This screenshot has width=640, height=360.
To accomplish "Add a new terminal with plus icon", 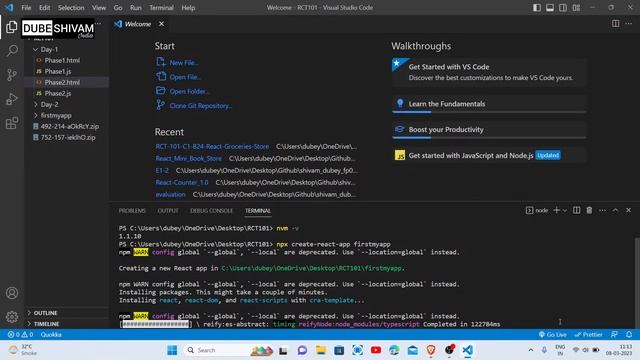I will pos(556,210).
